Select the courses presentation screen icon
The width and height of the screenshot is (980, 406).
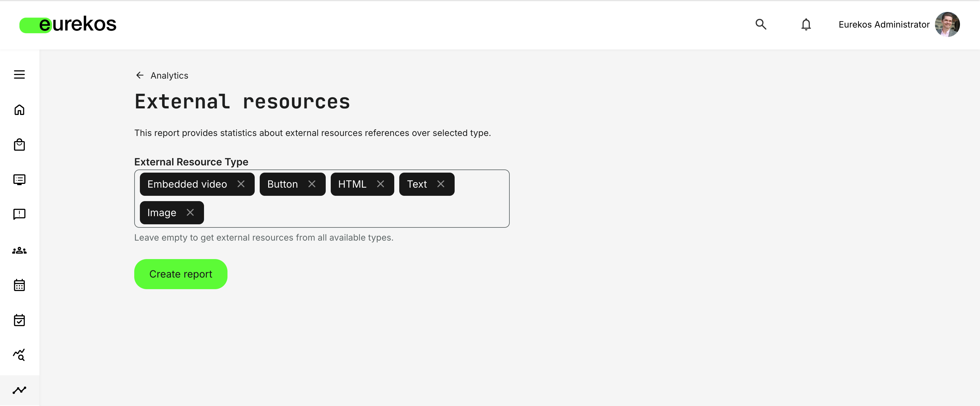click(x=19, y=180)
